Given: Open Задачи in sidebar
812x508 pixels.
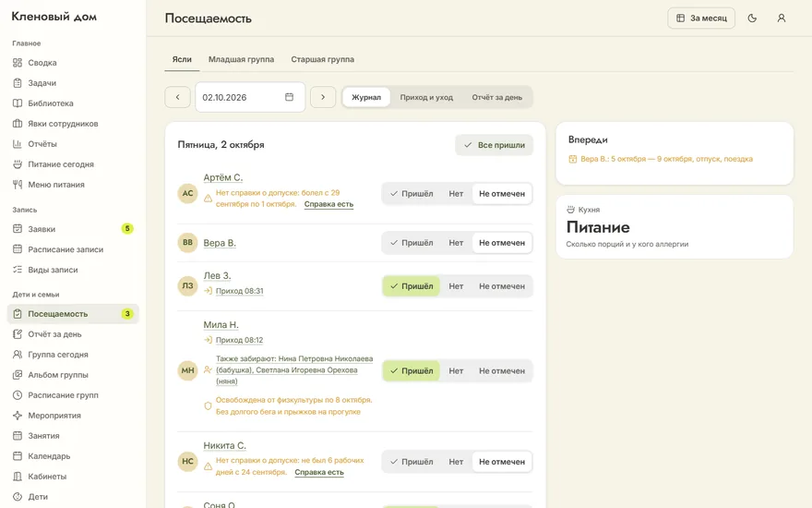Looking at the screenshot, I should point(73,83).
